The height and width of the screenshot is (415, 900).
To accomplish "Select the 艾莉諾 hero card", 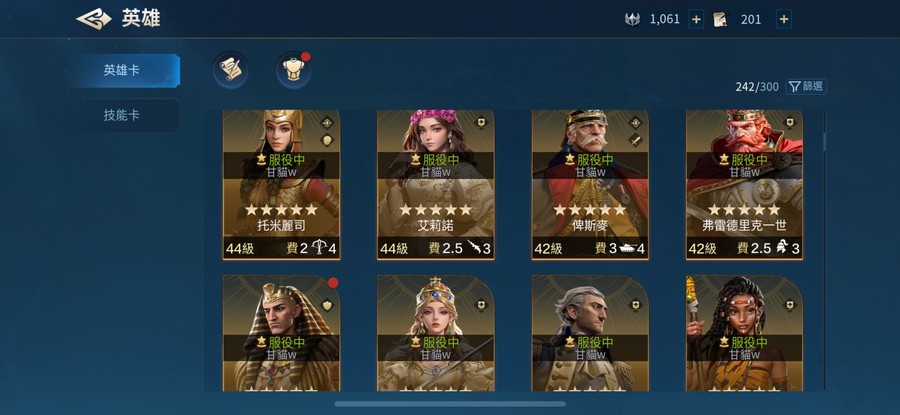I will [x=436, y=185].
